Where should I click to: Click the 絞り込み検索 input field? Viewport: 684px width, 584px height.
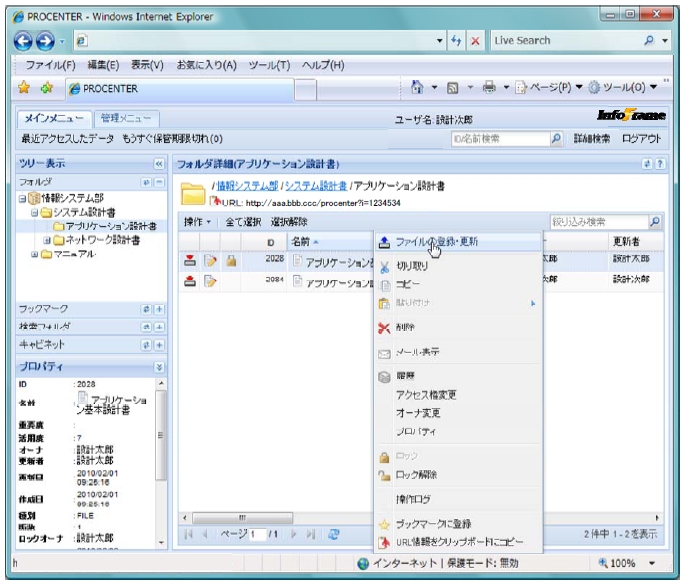pos(599,222)
